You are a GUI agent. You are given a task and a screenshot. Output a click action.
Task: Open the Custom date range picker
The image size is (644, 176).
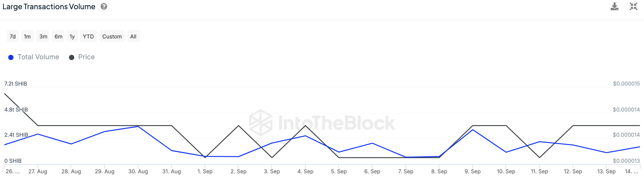click(112, 36)
